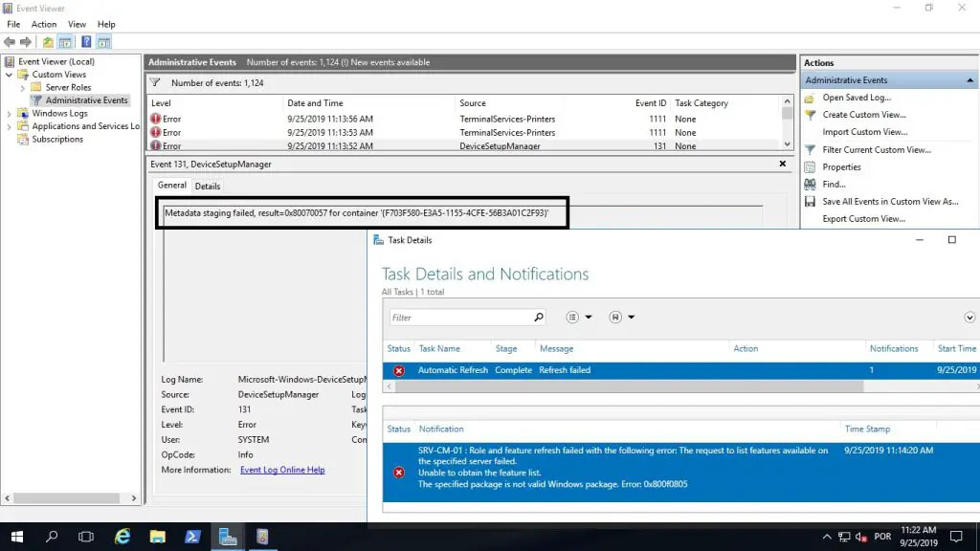Click Save All Events in Custom View As
The height and width of the screenshot is (551, 980).
pyautogui.click(x=885, y=201)
